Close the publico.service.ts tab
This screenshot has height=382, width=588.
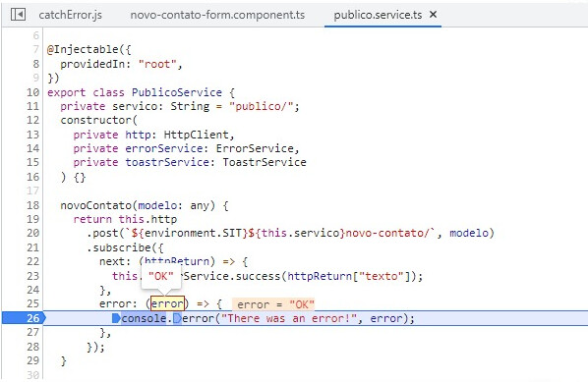[433, 15]
